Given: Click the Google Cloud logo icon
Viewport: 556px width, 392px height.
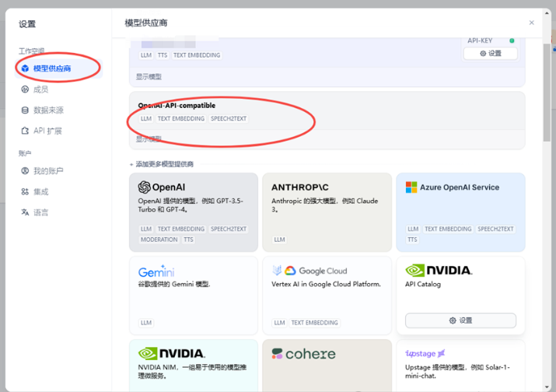Looking at the screenshot, I should pyautogui.click(x=290, y=271).
